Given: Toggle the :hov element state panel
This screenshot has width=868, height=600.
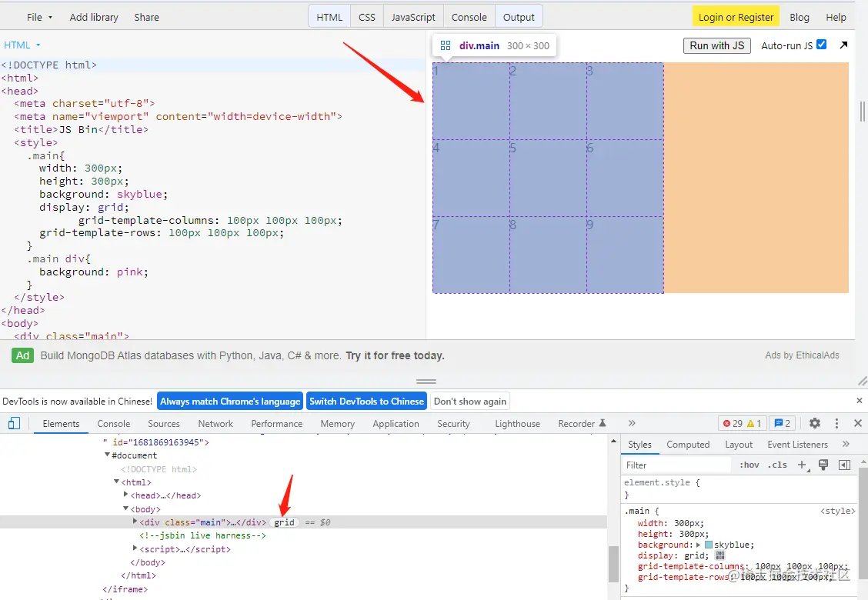Looking at the screenshot, I should pyautogui.click(x=749, y=465).
